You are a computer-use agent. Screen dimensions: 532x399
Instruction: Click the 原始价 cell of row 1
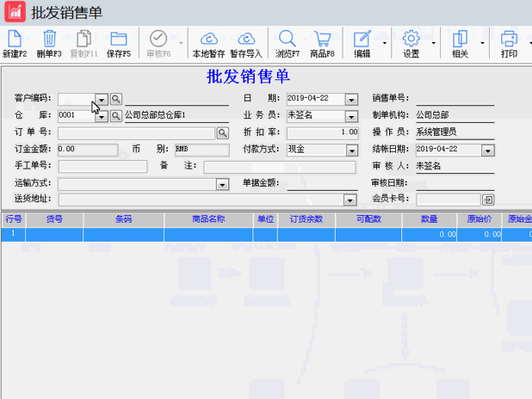(x=479, y=234)
